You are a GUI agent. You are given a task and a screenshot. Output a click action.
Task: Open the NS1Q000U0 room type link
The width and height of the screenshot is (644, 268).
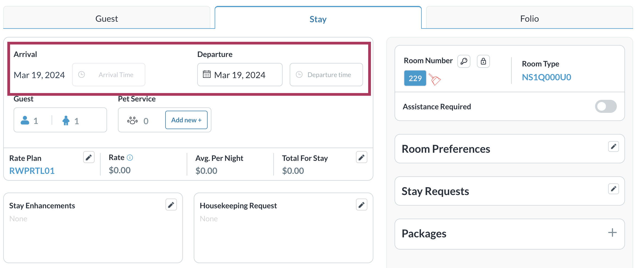coord(546,77)
